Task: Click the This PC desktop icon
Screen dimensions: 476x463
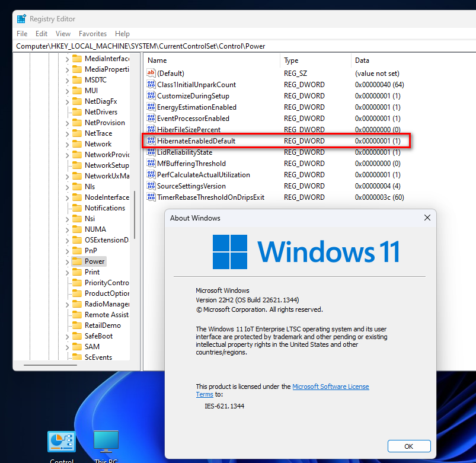Action: pyautogui.click(x=106, y=442)
